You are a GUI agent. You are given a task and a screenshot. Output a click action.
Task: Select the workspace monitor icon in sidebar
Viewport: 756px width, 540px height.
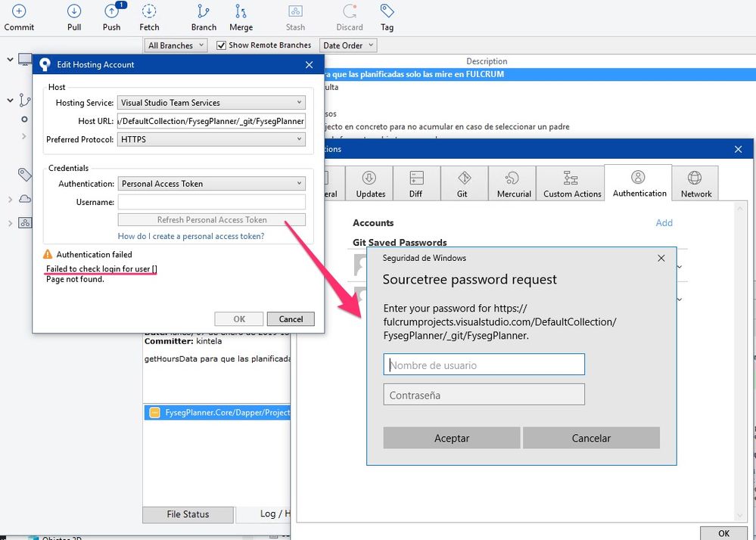25,59
